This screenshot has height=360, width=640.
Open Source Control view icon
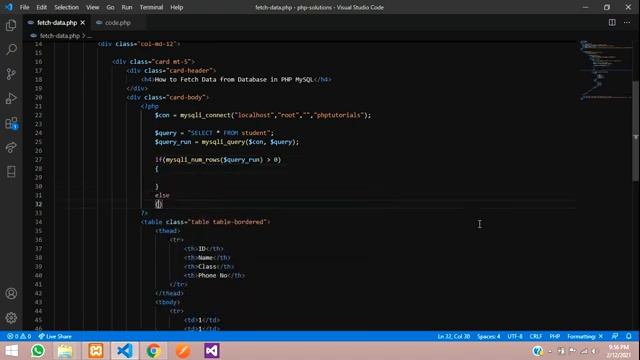[x=11, y=74]
